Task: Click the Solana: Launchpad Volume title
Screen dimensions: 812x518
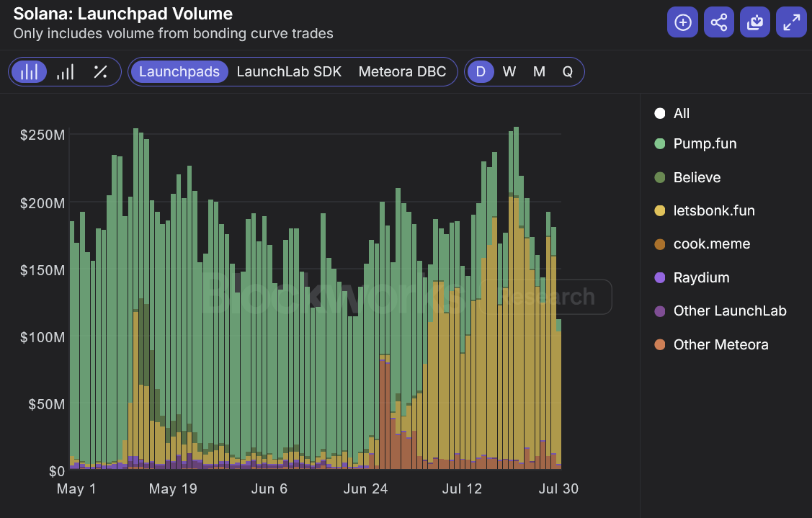Action: (x=124, y=13)
